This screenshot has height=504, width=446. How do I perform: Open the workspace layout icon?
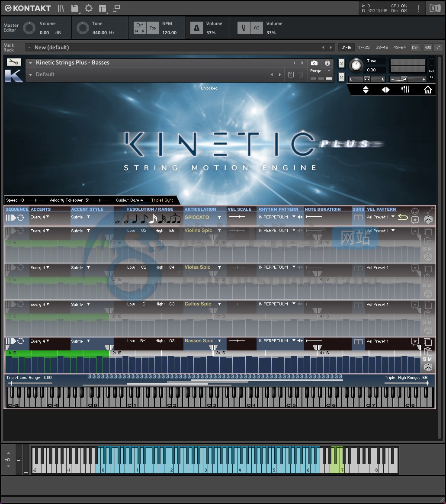point(103,8)
